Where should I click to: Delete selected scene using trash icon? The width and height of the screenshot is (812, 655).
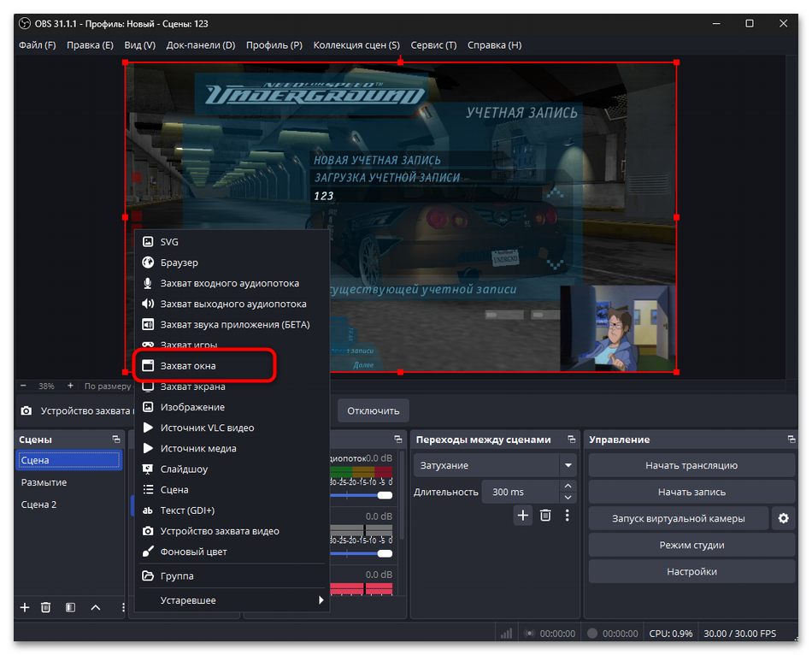tap(46, 607)
